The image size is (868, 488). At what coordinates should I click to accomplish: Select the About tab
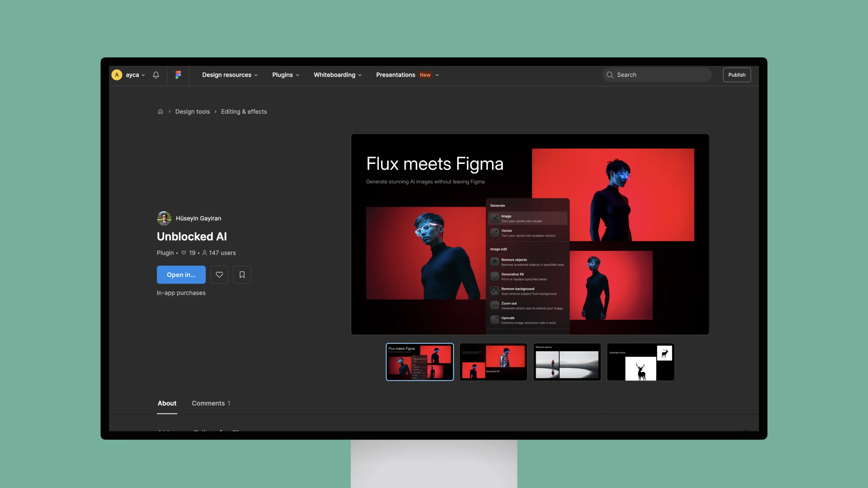point(167,403)
